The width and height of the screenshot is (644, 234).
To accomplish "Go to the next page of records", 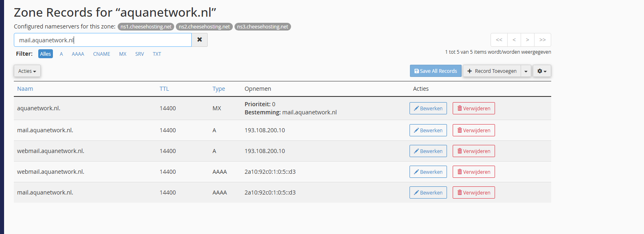I will (x=528, y=40).
